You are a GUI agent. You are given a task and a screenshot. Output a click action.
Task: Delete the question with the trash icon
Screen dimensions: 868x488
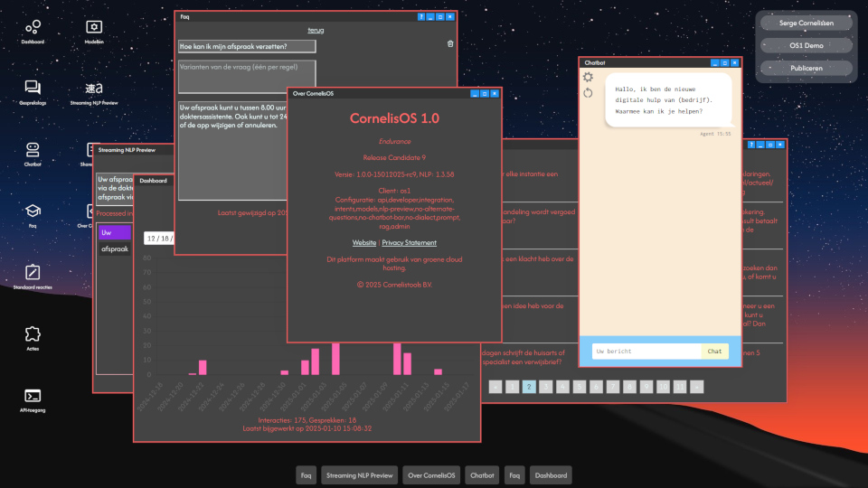[450, 43]
